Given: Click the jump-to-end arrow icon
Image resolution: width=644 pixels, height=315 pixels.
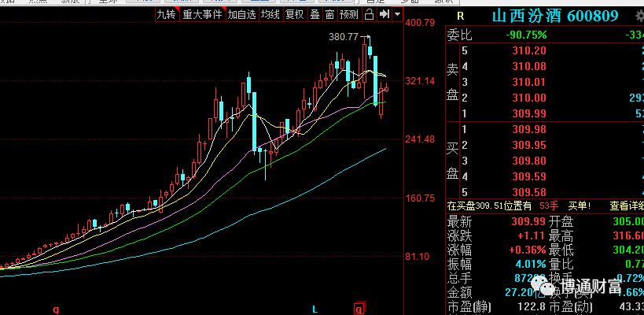Looking at the screenshot, I should 384,14.
